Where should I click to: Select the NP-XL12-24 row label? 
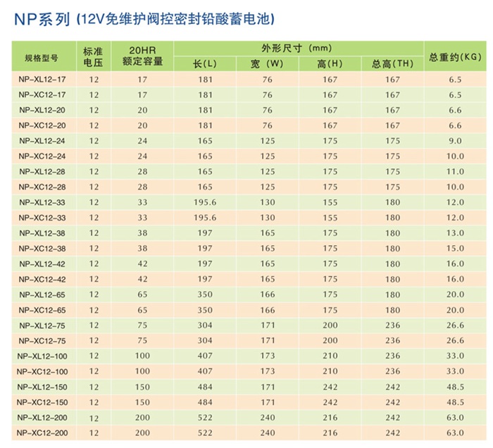tap(42, 141)
